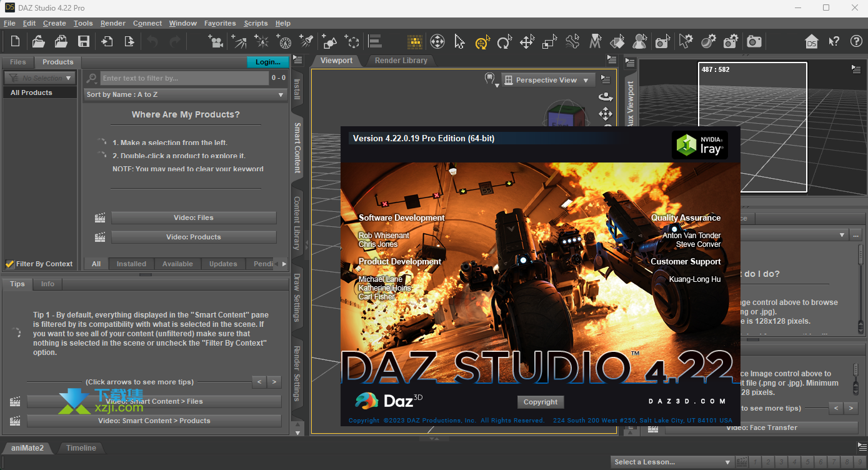Select the Rotate tool
868x470 pixels.
coord(504,42)
